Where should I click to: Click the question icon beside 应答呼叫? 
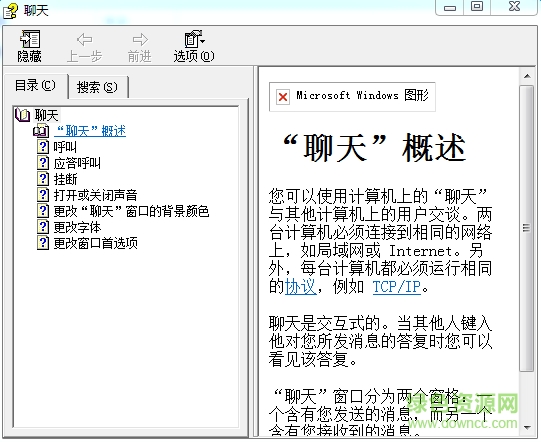click(x=43, y=163)
